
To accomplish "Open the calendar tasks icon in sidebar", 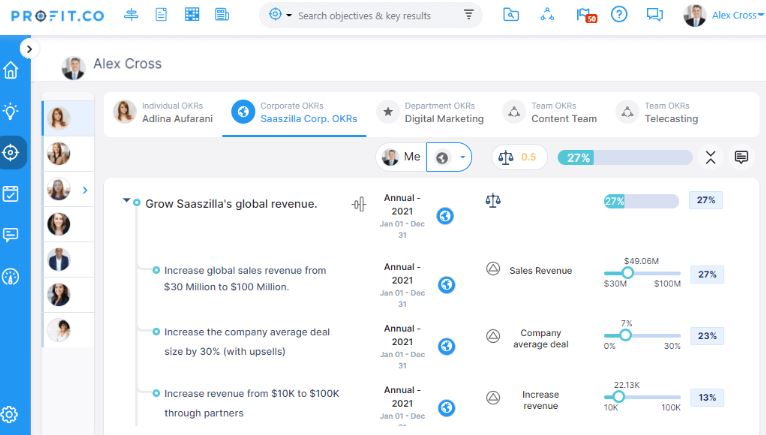I will [11, 194].
